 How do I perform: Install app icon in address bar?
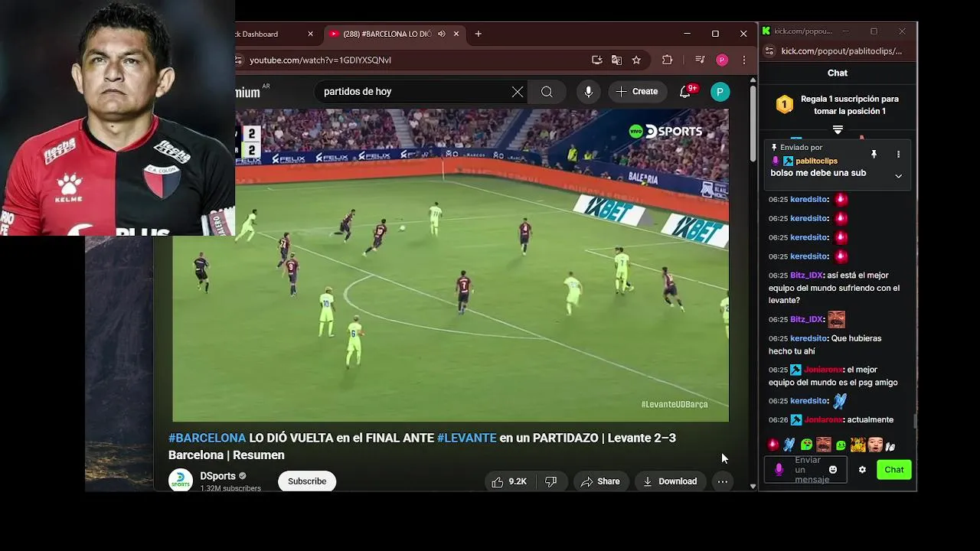pyautogui.click(x=597, y=60)
